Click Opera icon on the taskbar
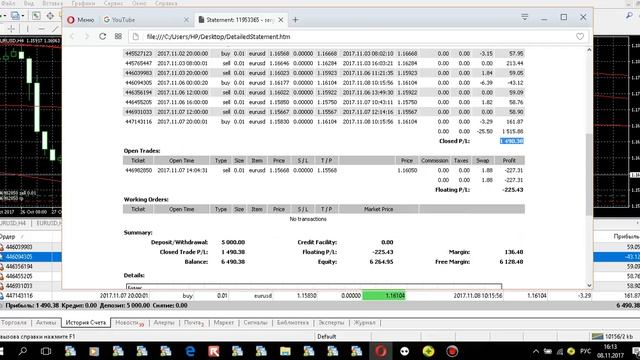The image size is (640, 360). tap(380, 351)
